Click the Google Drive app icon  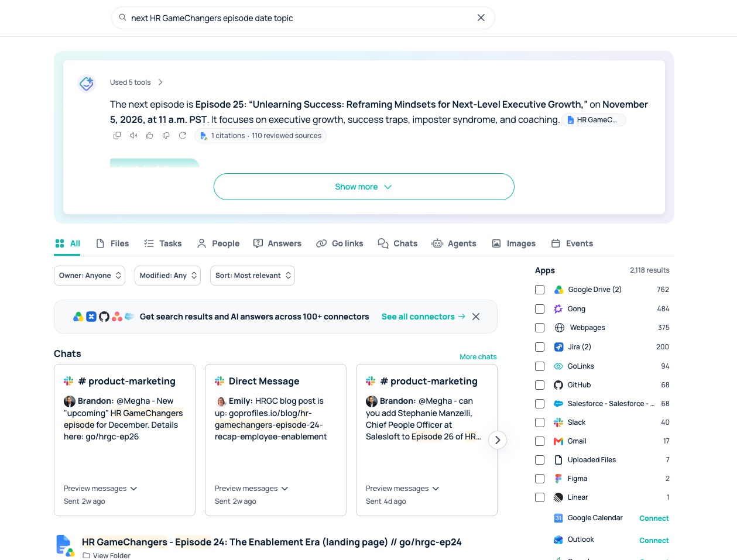coord(558,290)
